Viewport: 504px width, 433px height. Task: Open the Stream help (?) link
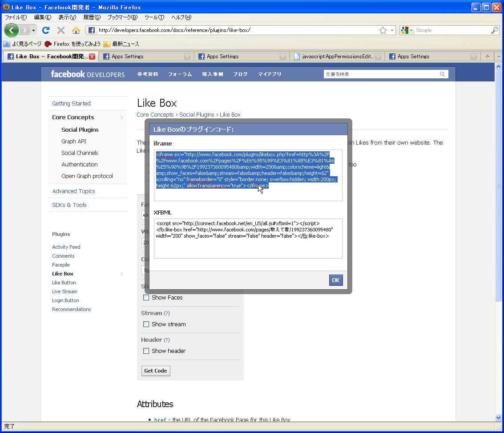coord(166,313)
